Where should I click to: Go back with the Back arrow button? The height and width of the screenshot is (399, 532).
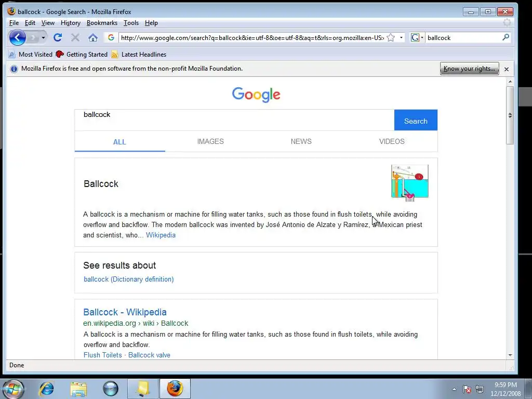pos(17,37)
